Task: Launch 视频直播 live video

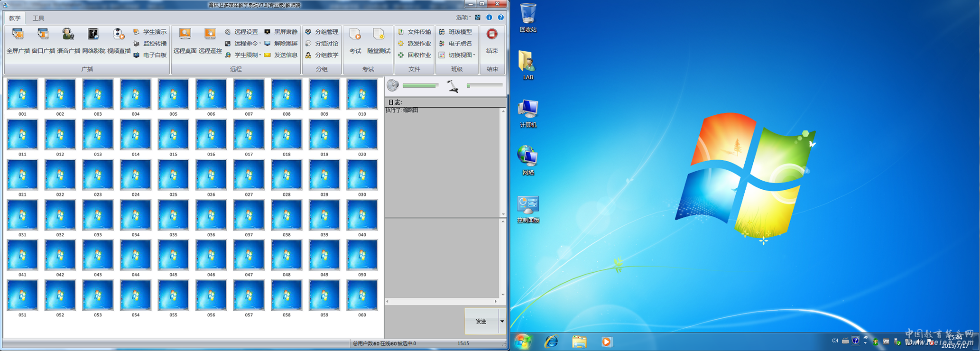Action: coord(119,40)
